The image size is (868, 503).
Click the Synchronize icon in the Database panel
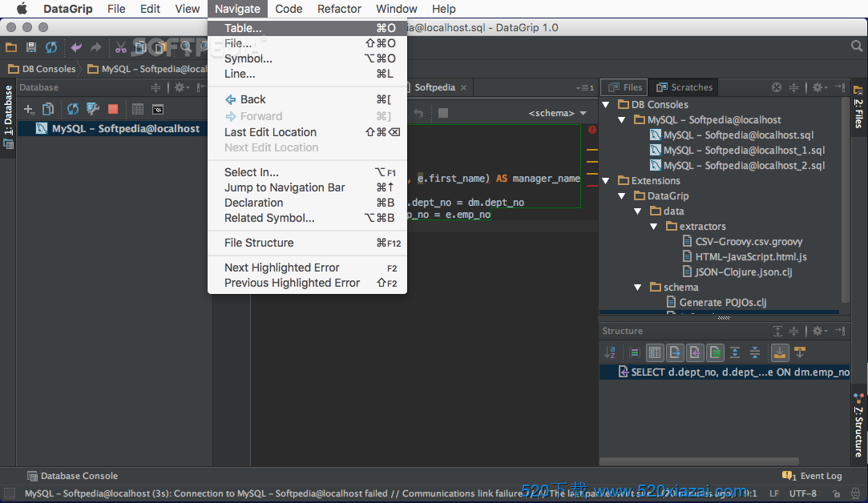pyautogui.click(x=72, y=109)
